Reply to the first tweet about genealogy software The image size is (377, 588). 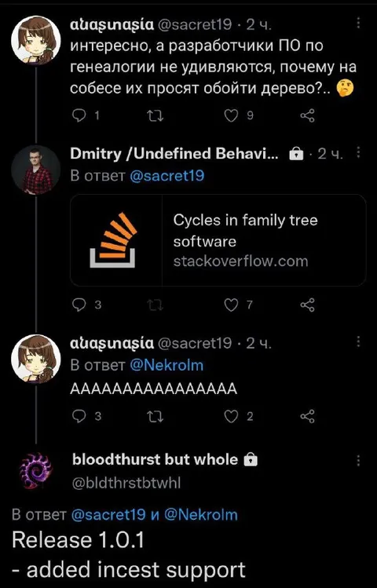click(79, 116)
